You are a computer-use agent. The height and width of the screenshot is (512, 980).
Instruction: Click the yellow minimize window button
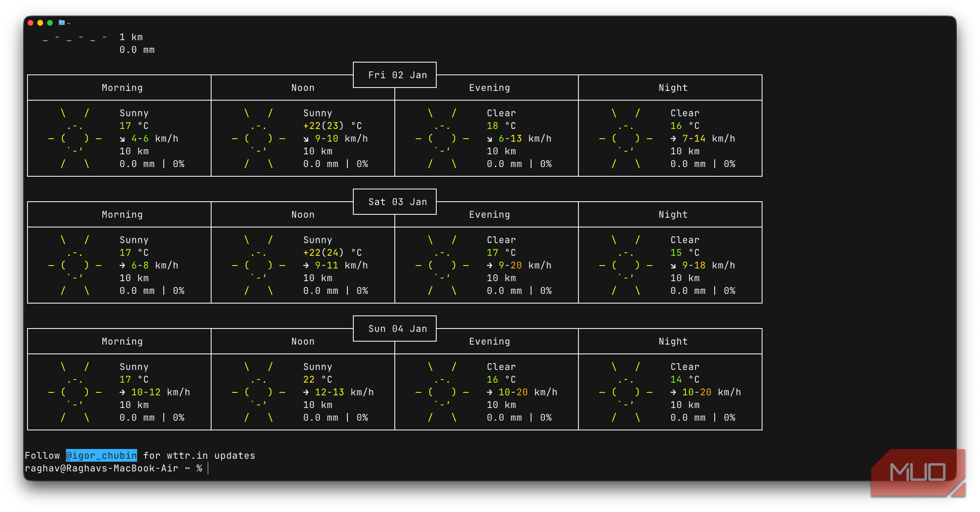tap(40, 23)
